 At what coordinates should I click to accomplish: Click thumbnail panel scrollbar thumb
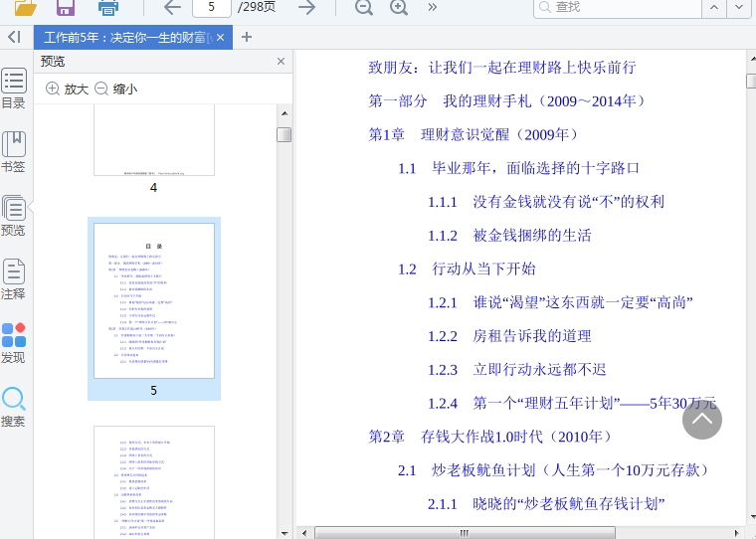click(x=284, y=134)
